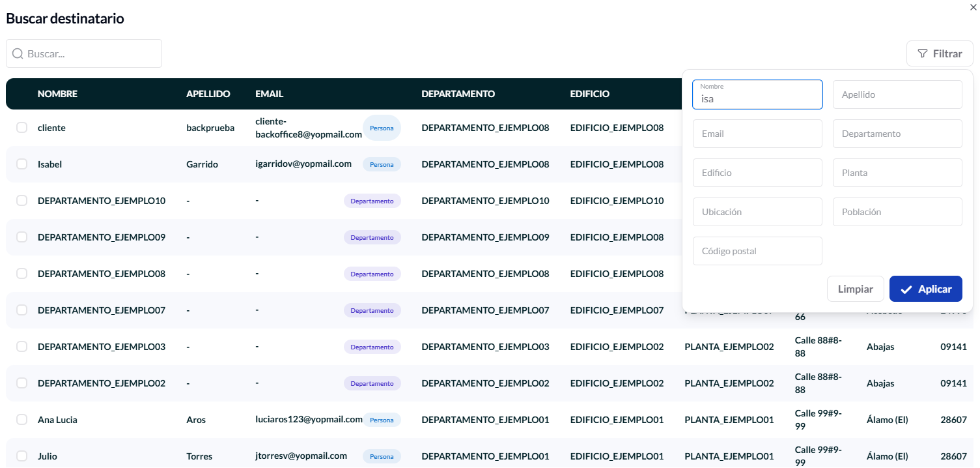The image size is (980, 468).
Task: Click the Buscar destinatario title
Action: pos(65,18)
